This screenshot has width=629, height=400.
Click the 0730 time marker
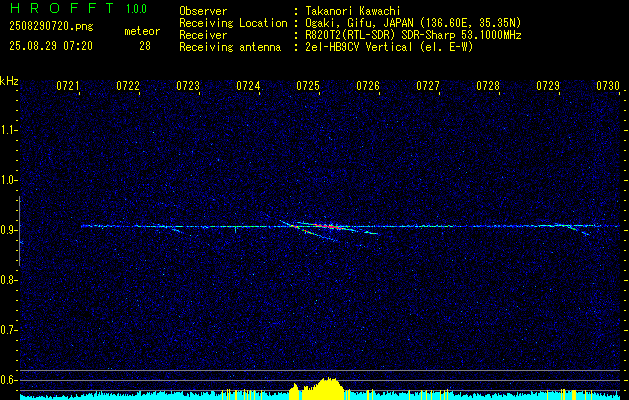tap(608, 86)
